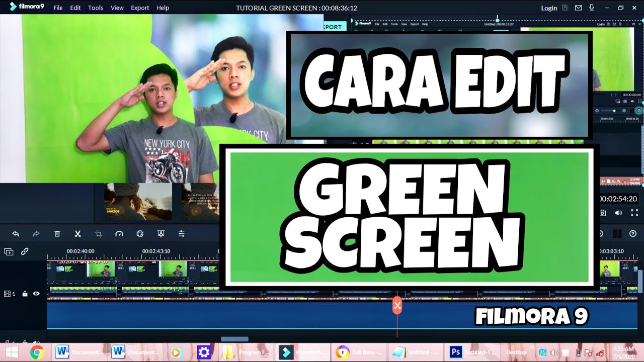The width and height of the screenshot is (644, 362).
Task: Open the Help menu
Action: (163, 8)
